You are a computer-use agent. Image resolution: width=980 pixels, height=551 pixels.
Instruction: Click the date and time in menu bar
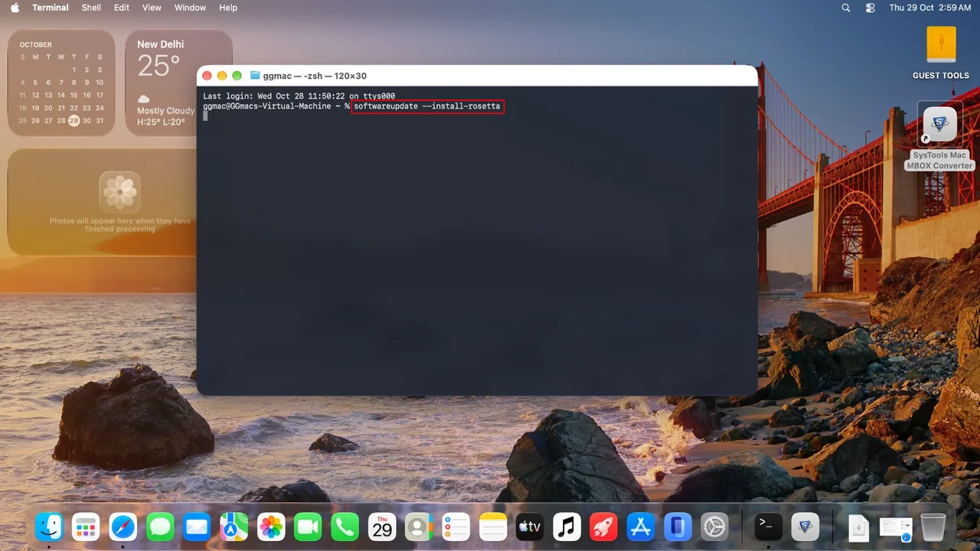[x=929, y=8]
